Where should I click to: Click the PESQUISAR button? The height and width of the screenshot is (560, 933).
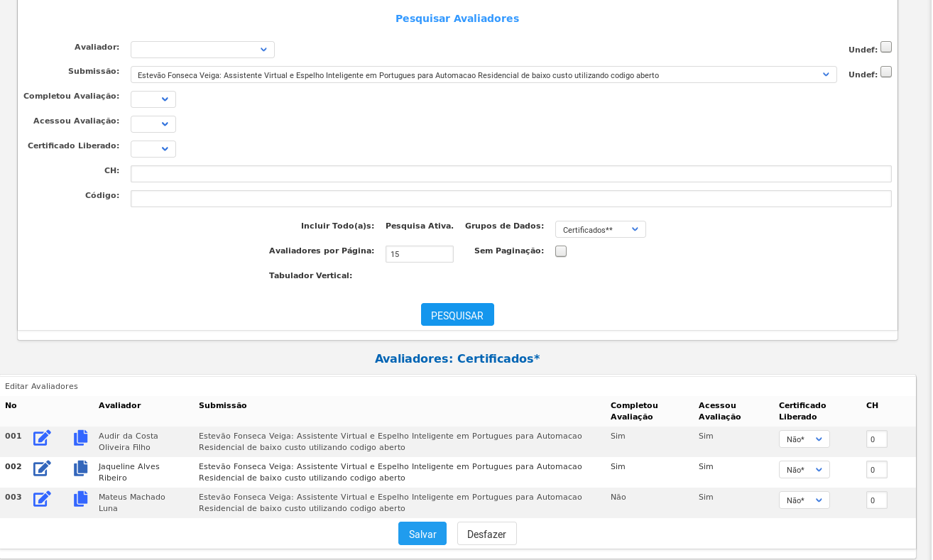[x=457, y=315]
